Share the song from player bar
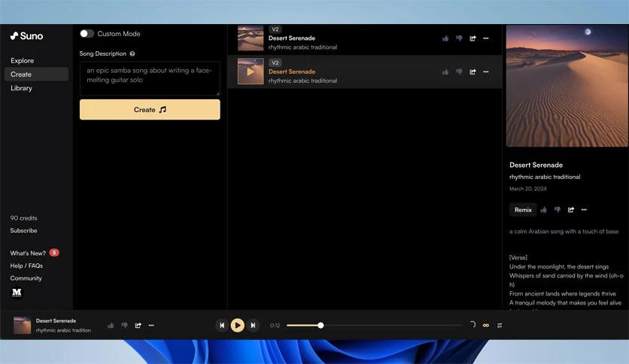This screenshot has width=629, height=364. pos(138,326)
